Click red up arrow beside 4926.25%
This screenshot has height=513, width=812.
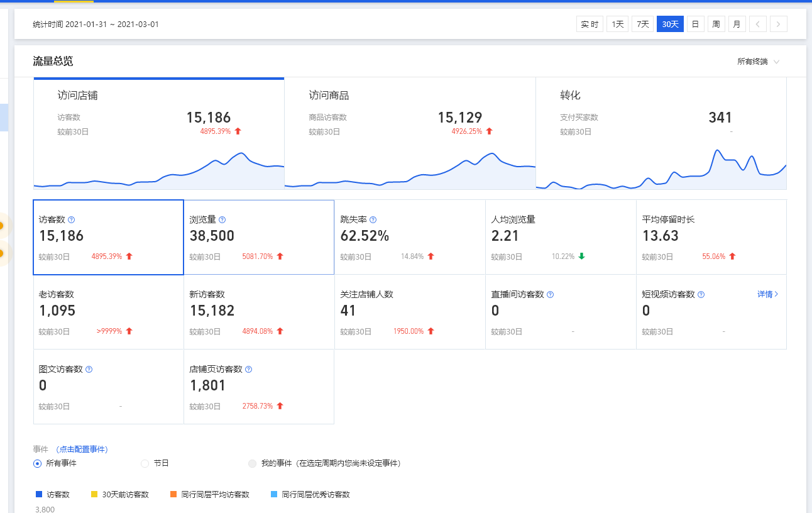pyautogui.click(x=489, y=131)
